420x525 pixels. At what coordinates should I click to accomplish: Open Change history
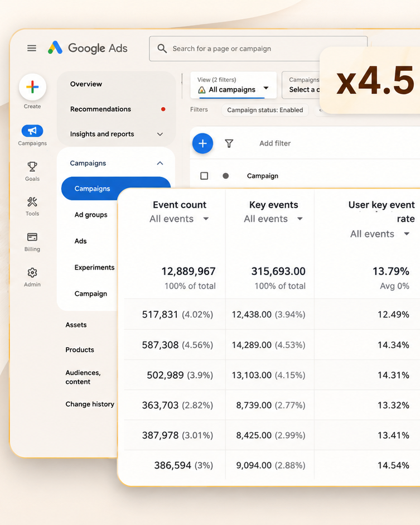(90, 404)
